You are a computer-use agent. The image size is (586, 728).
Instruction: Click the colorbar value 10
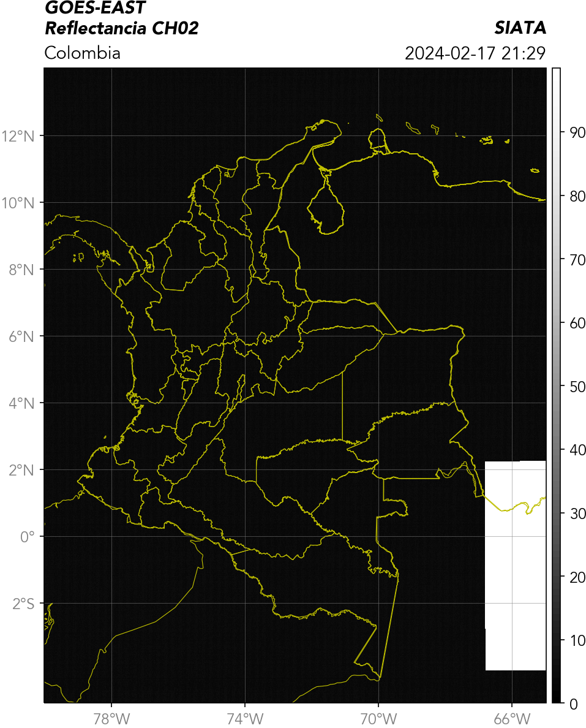point(577,641)
